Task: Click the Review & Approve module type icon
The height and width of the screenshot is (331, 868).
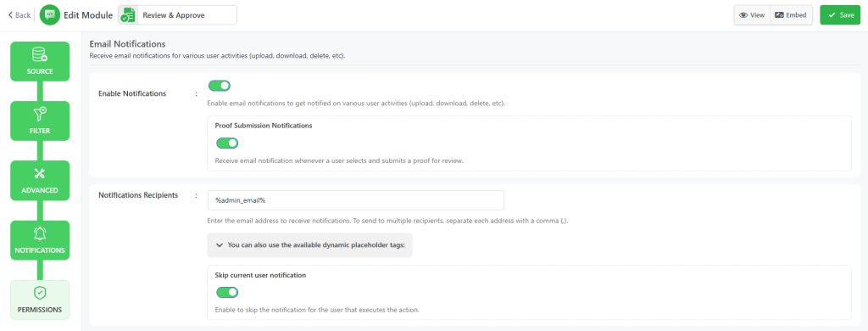Action: [x=128, y=15]
